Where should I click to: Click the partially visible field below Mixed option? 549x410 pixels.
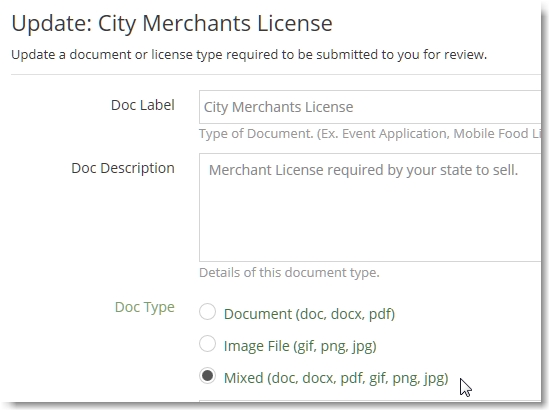click(370, 401)
